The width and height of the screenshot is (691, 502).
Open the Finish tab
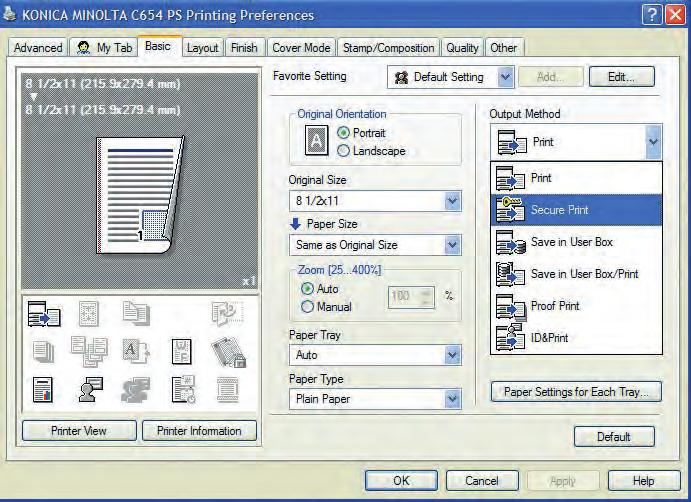(244, 48)
